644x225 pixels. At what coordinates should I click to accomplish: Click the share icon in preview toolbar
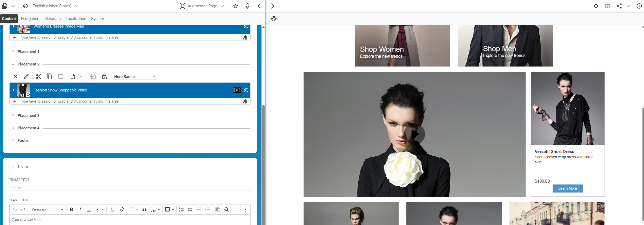click(x=619, y=6)
